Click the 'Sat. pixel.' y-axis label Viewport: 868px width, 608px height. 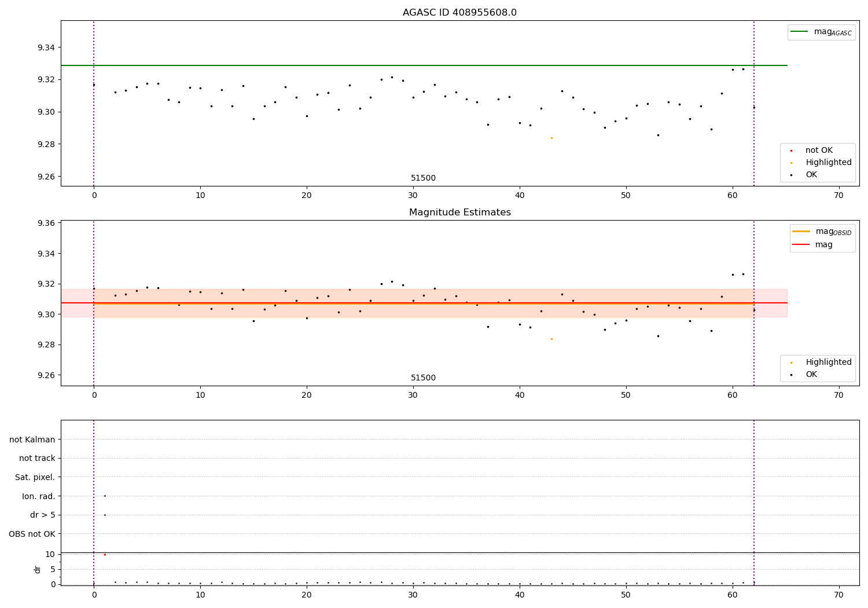(35, 478)
